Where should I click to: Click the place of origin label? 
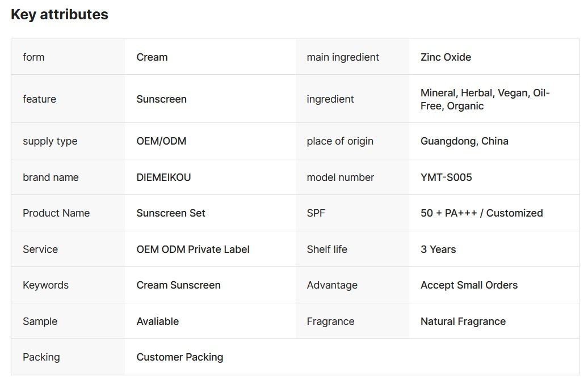click(x=340, y=141)
